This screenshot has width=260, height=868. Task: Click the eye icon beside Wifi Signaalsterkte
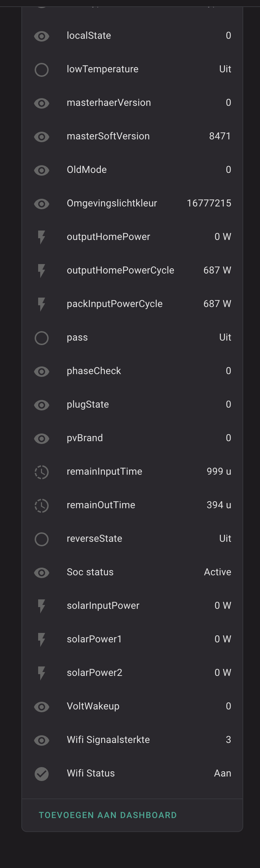pos(42,740)
